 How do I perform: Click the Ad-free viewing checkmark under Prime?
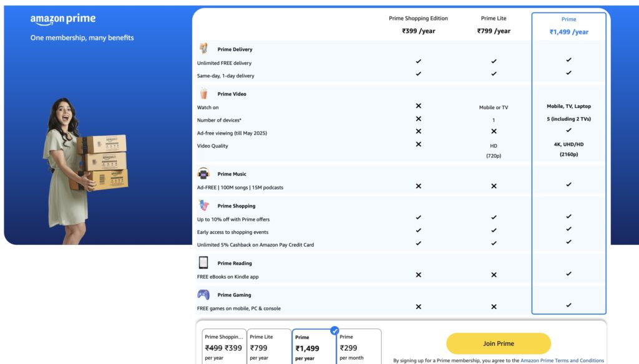[568, 130]
